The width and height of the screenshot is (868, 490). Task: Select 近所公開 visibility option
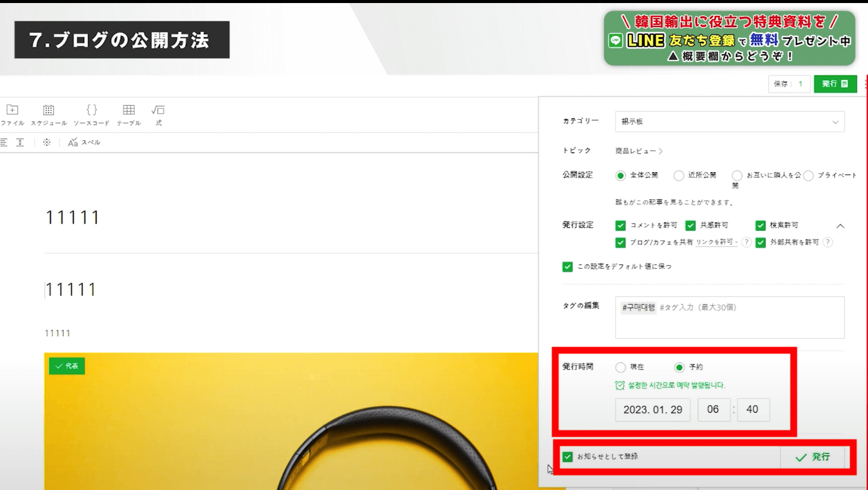point(679,176)
